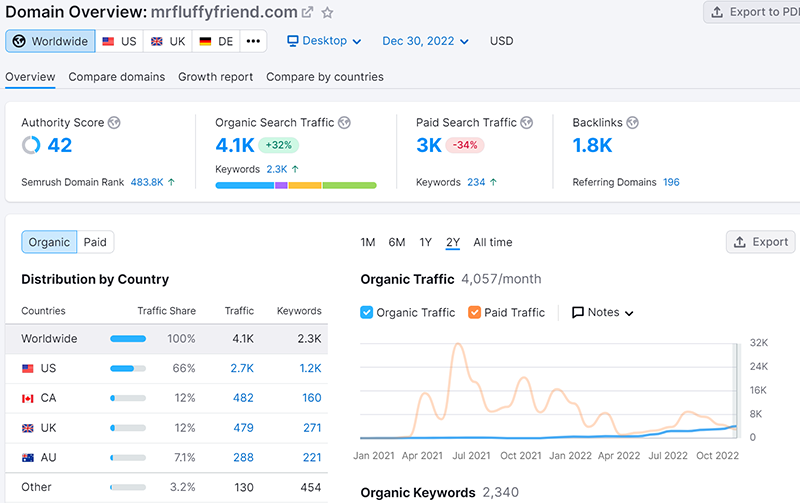This screenshot has width=800, height=503.
Task: Set the chart range to All time
Action: 493,242
